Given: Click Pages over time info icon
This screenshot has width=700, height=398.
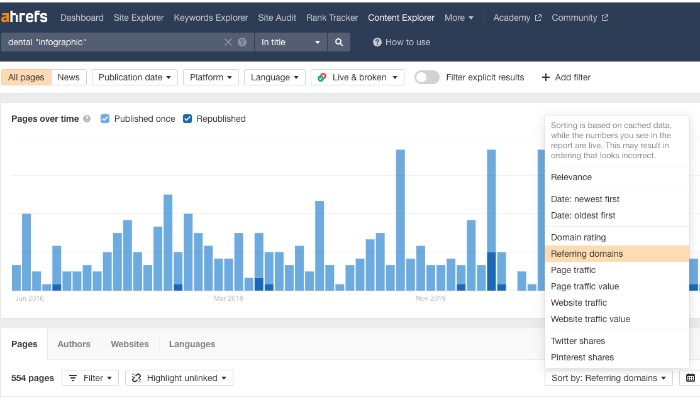Looking at the screenshot, I should click(87, 119).
